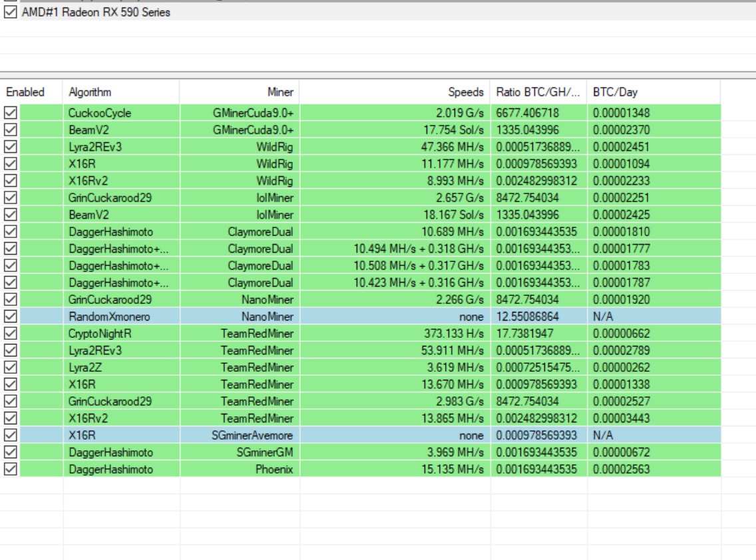Disable Lyra2Z TeamRedMiner checkbox

10,367
